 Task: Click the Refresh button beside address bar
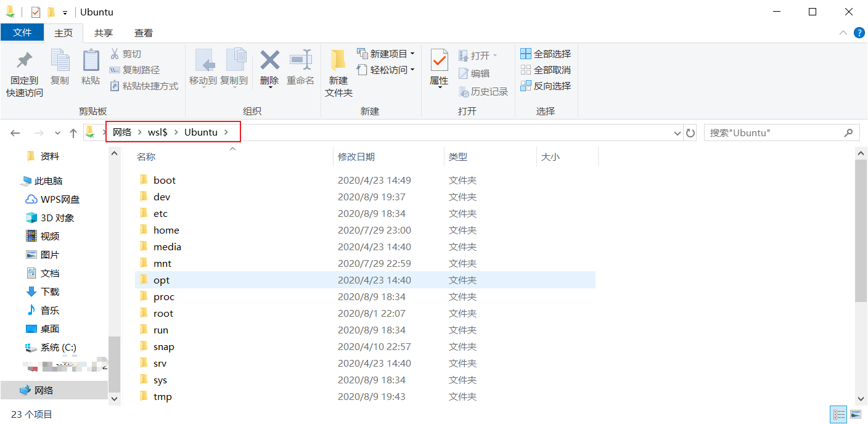tap(690, 132)
